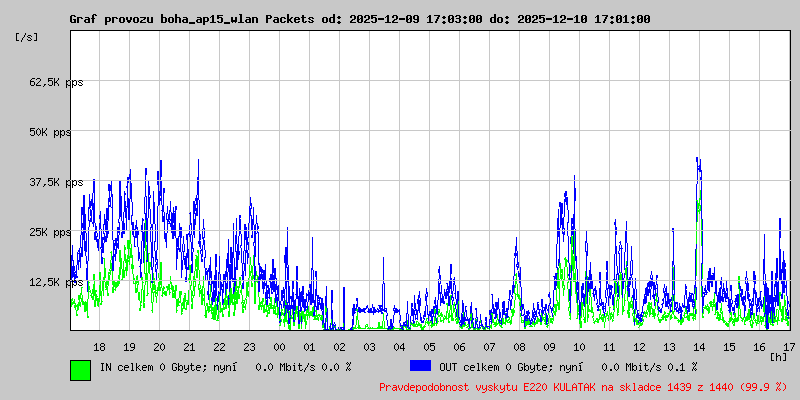
Task: Click the hour label '10' on time axis
Action: (580, 347)
